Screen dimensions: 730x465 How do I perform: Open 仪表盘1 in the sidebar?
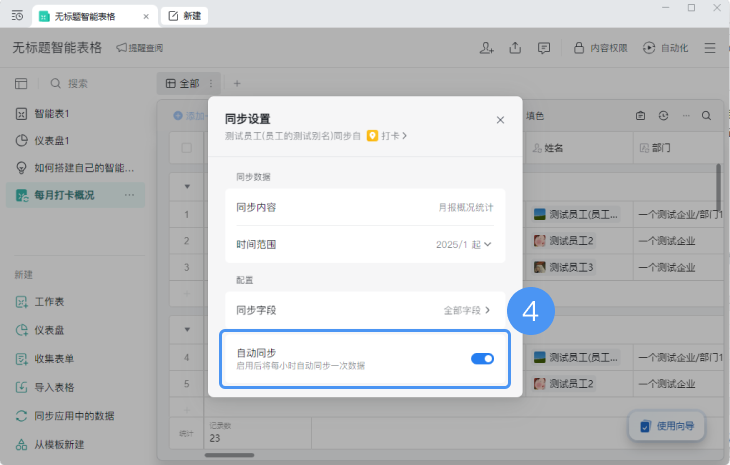point(75,141)
